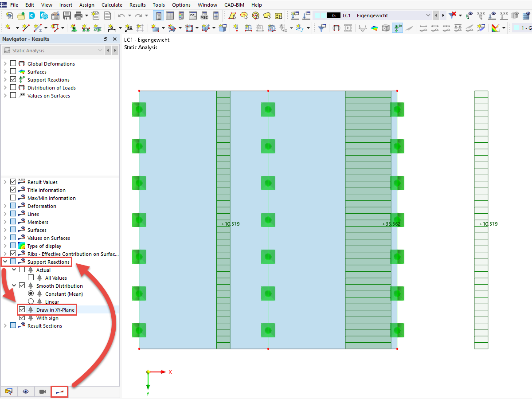Open a new model file

(9, 15)
